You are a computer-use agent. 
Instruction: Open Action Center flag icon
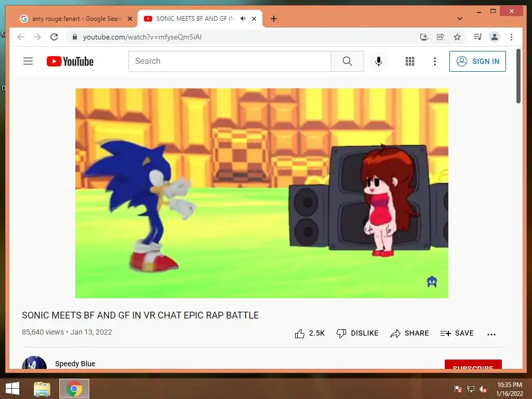tap(458, 389)
